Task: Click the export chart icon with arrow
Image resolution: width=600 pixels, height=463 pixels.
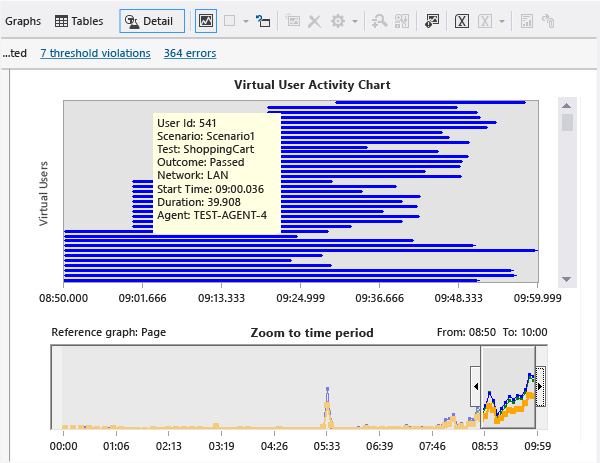Action: pos(432,21)
